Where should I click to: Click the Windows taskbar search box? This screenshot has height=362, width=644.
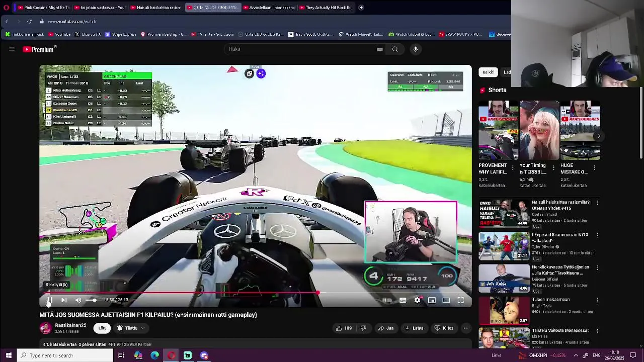click(64, 355)
